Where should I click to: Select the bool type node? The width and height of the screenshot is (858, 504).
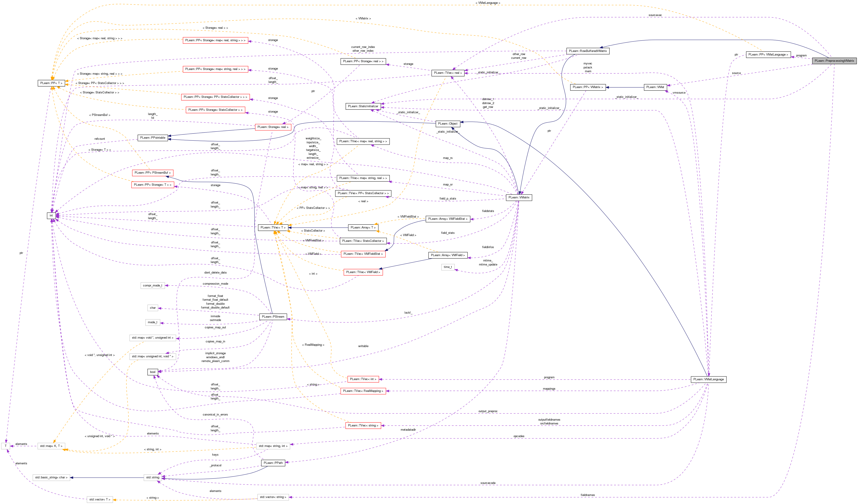pyautogui.click(x=153, y=372)
